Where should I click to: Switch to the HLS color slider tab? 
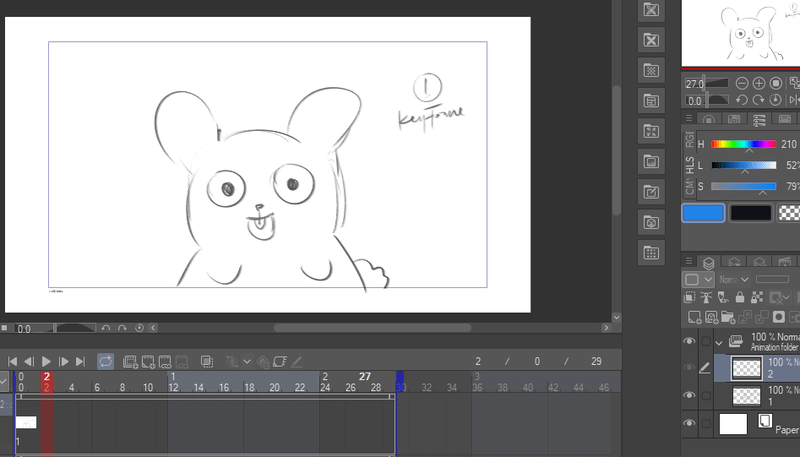pos(689,164)
